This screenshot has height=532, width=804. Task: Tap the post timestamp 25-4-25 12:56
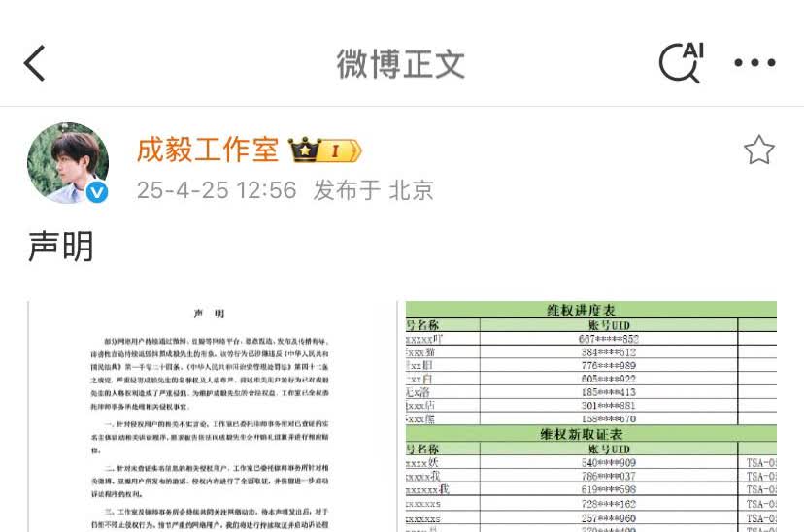click(217, 190)
